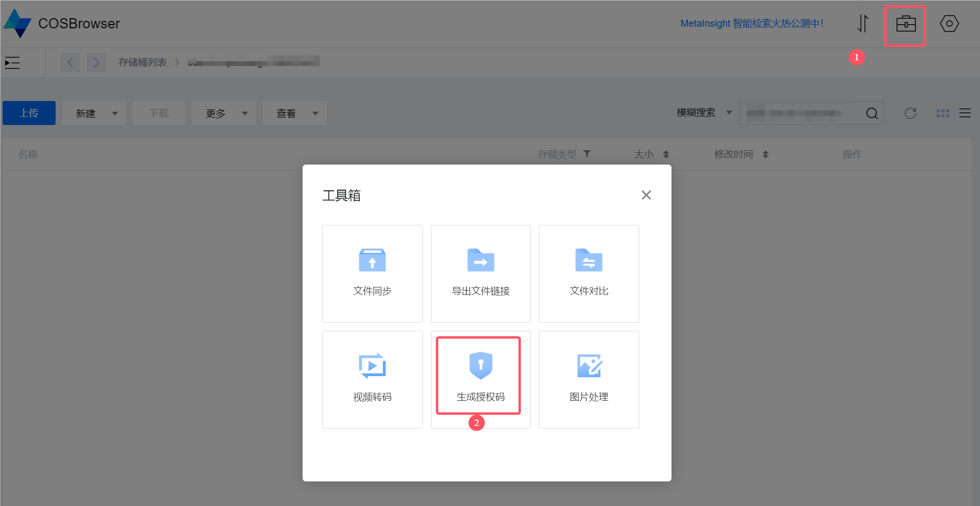Click the toolbox briefcase icon
This screenshot has height=506, width=980.
coord(905,24)
